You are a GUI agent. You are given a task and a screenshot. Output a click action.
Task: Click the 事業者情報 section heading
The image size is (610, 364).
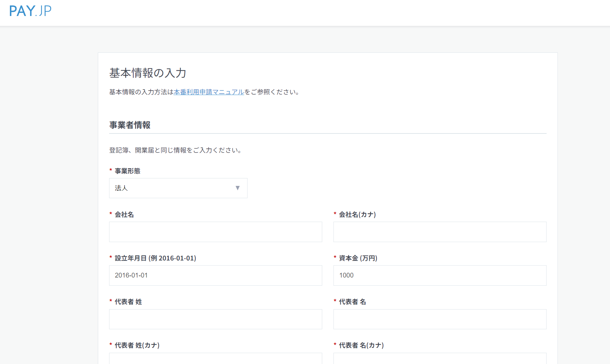point(130,125)
